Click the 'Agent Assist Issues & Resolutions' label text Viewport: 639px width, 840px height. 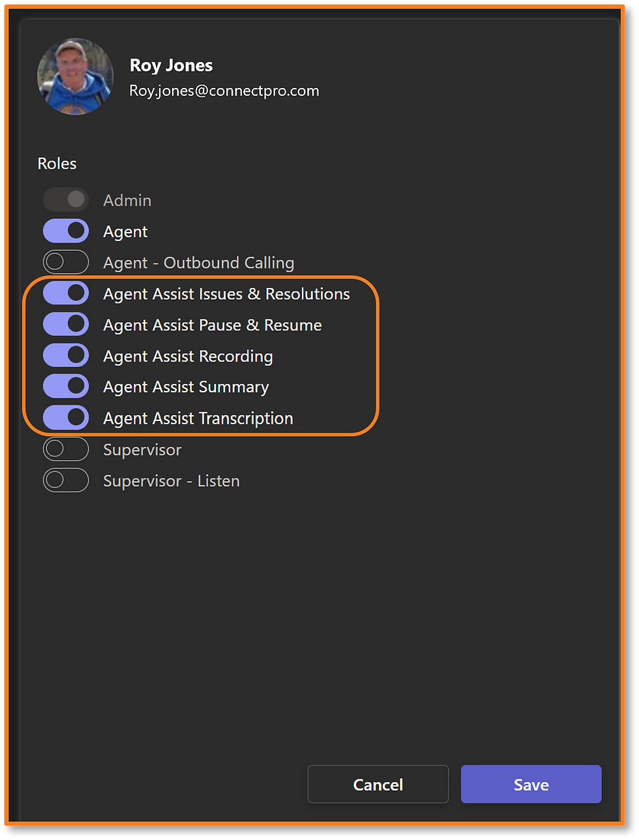(226, 294)
